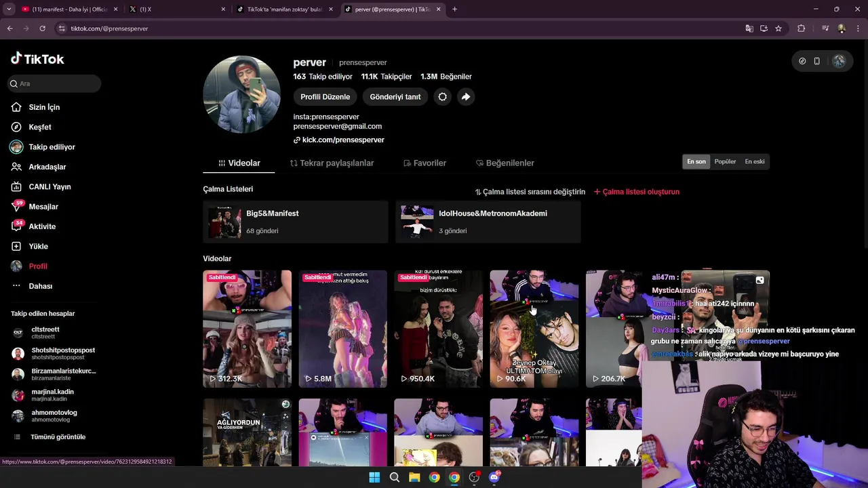Click the profile picture avatar
868x488 pixels.
coord(242,94)
